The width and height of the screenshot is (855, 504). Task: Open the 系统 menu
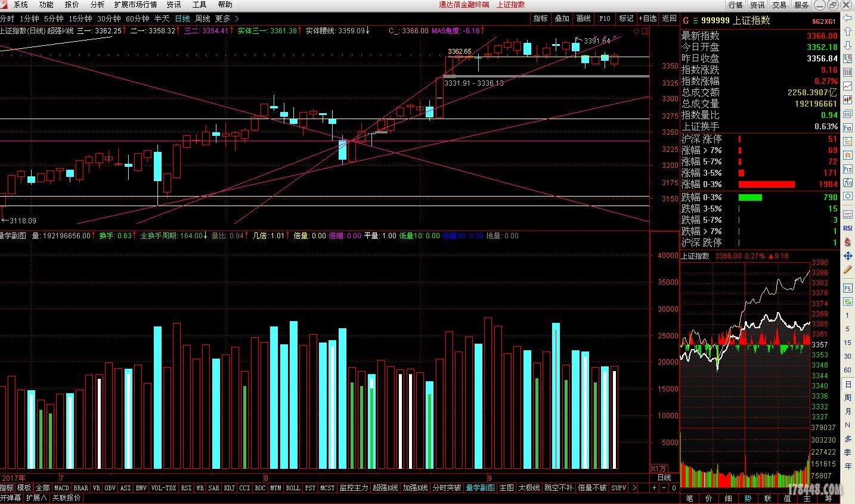[x=20, y=5]
